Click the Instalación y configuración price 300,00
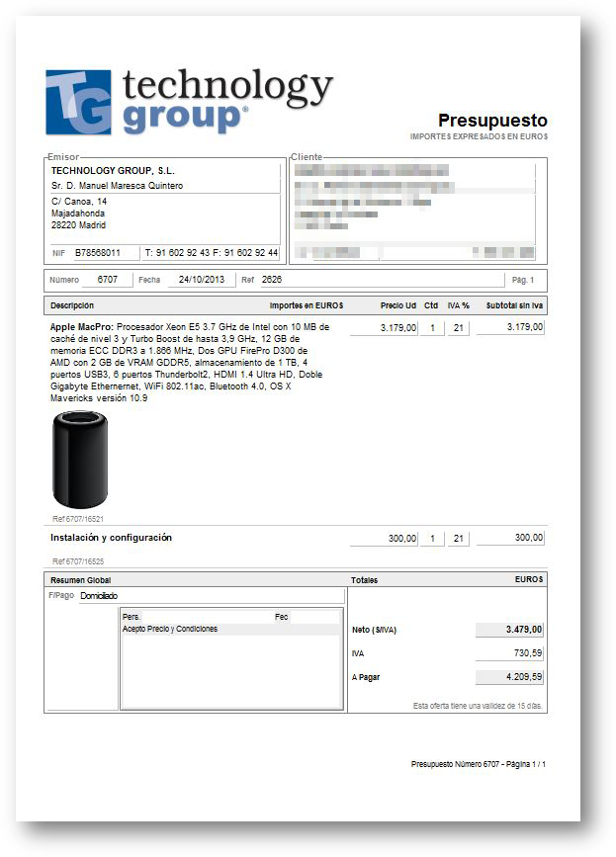 383,539
